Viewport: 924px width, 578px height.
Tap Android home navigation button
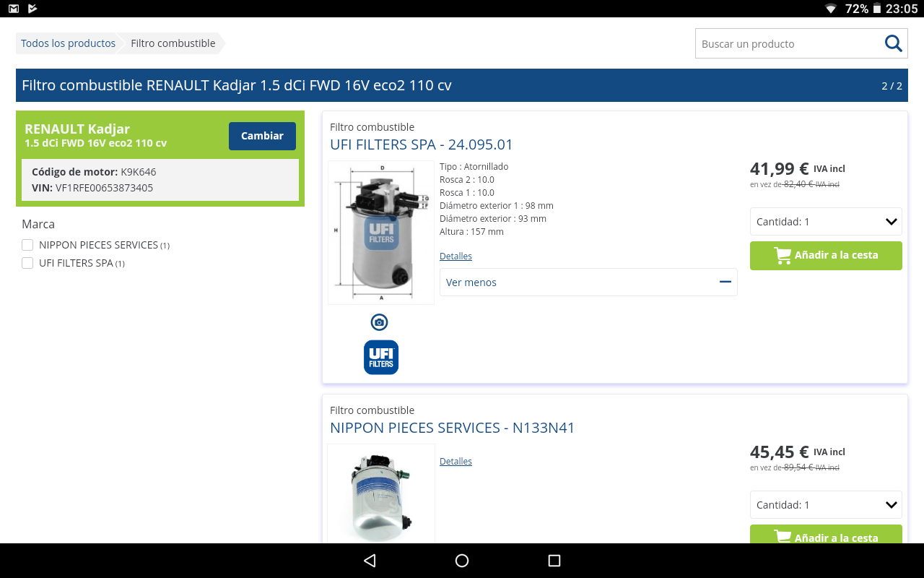[x=462, y=561]
